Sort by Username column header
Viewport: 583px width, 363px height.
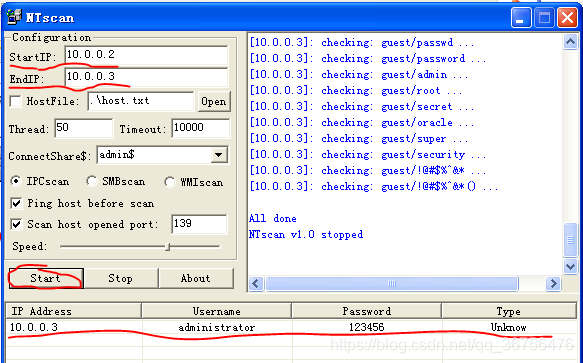click(x=217, y=311)
